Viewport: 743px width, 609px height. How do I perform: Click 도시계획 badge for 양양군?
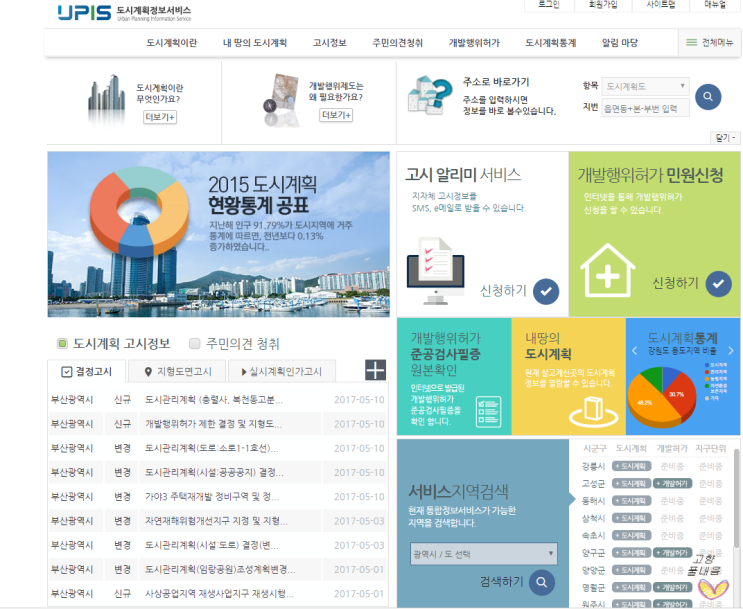pyautogui.click(x=632, y=570)
